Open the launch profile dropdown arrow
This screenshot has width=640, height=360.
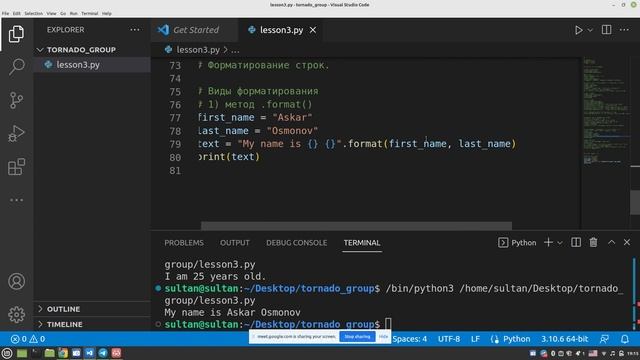tap(560, 243)
